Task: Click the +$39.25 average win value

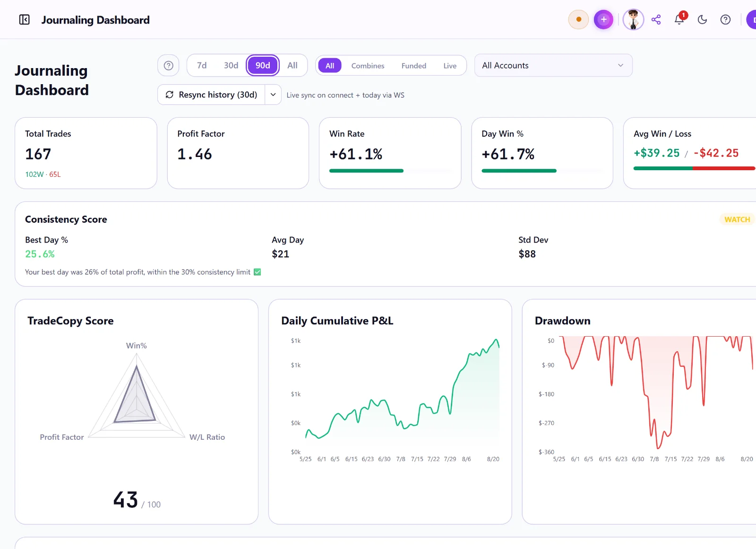Action: coord(657,153)
